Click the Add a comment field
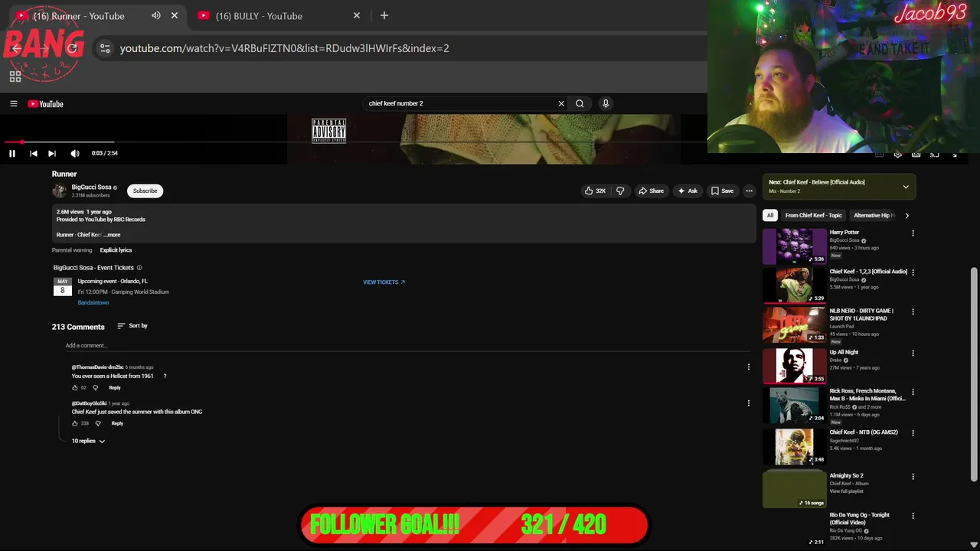Viewport: 980px width, 551px height. click(x=406, y=345)
